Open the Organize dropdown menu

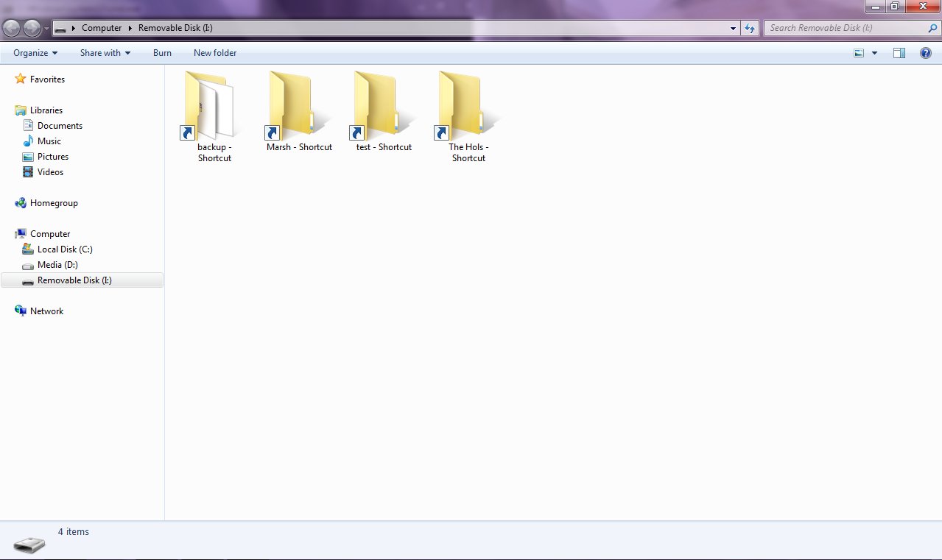pos(33,52)
